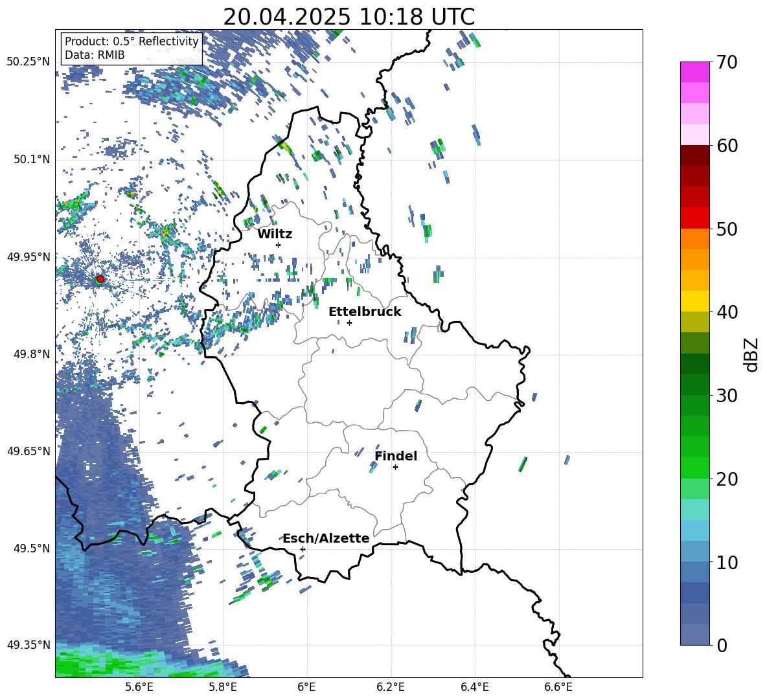This screenshot has height=700, width=767.
Task: Click the 6.2°E longitude label
Action: pyautogui.click(x=391, y=687)
